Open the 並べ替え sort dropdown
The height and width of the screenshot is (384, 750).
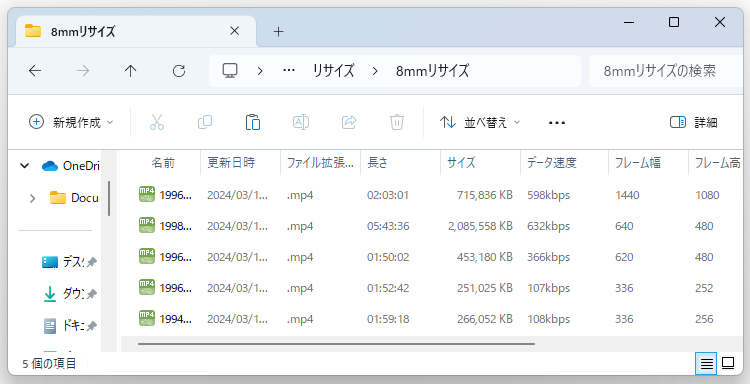pyautogui.click(x=480, y=122)
